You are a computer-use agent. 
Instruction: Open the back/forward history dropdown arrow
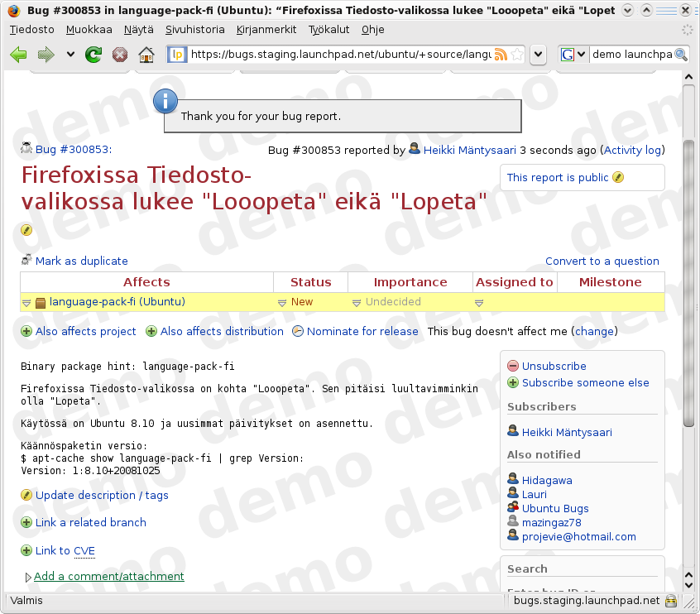70,55
